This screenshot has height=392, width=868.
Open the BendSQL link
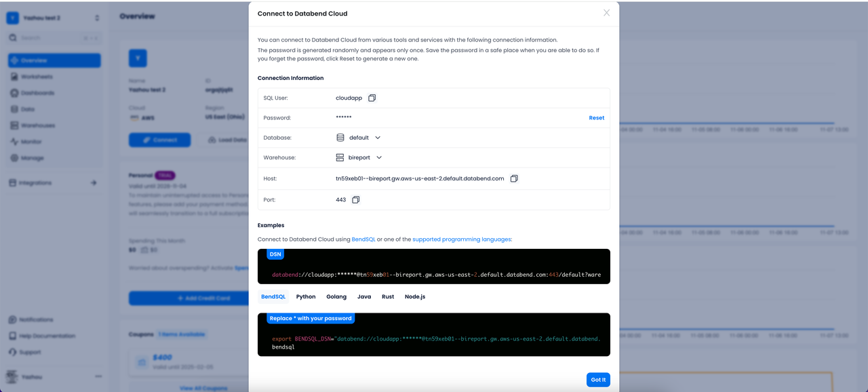[x=363, y=239]
